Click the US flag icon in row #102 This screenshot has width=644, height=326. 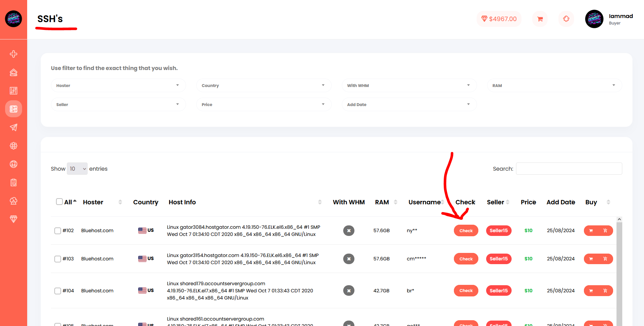click(142, 230)
